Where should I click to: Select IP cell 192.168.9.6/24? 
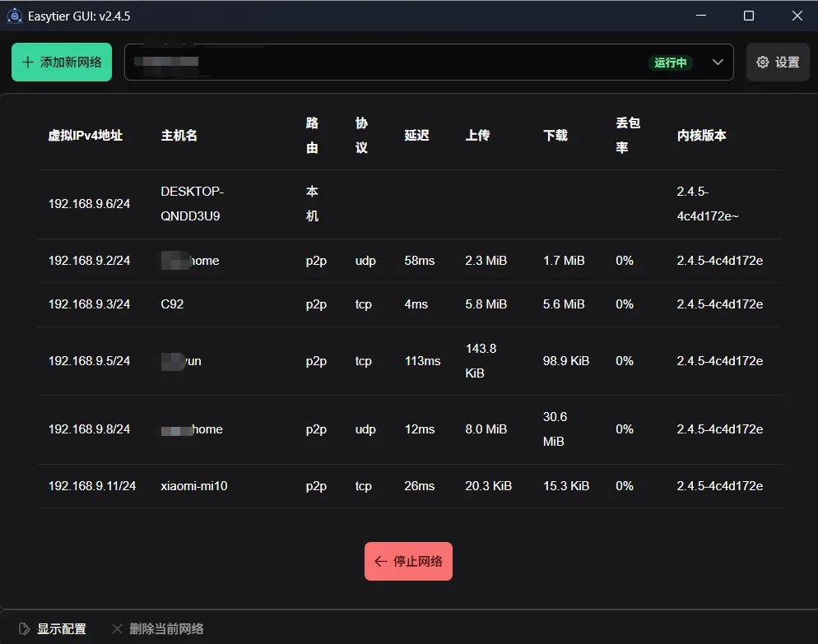(x=89, y=204)
